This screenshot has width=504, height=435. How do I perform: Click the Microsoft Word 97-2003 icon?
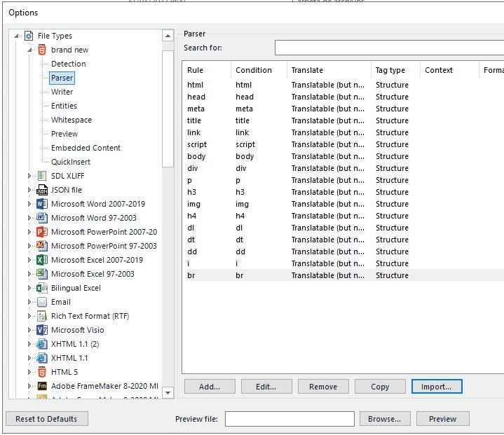42,218
